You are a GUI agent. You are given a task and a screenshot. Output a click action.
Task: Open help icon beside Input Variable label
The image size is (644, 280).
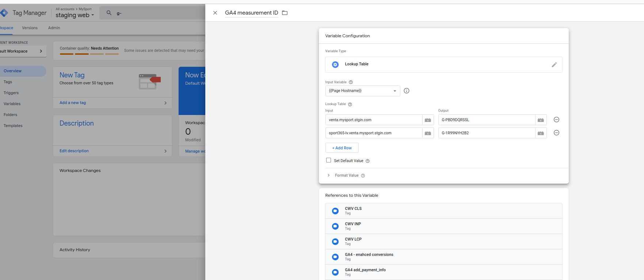pos(351,82)
